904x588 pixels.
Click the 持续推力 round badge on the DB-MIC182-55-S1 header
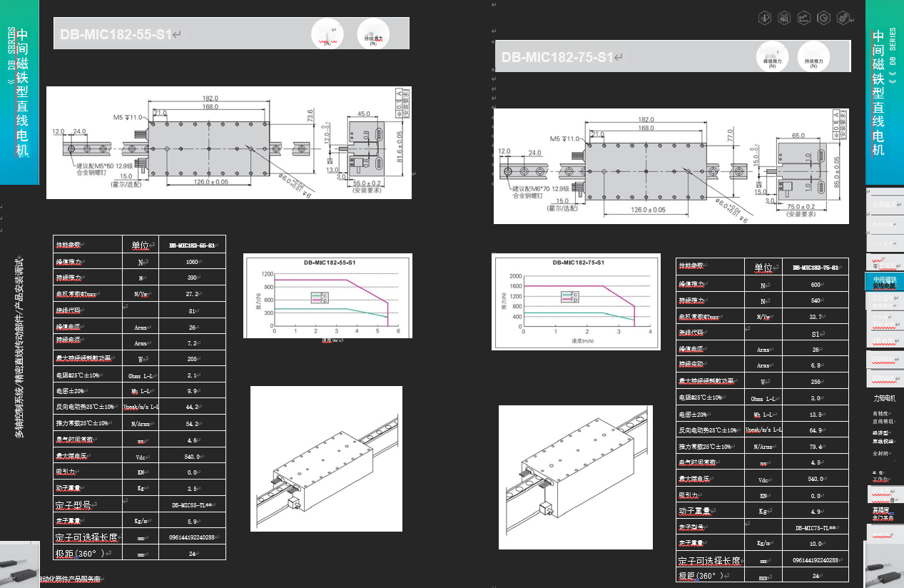[x=374, y=34]
